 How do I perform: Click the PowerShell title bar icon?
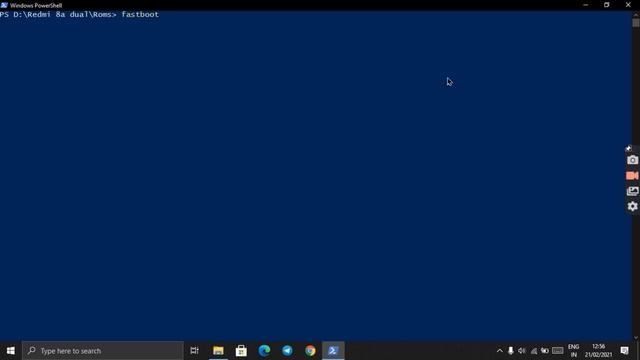(4, 5)
